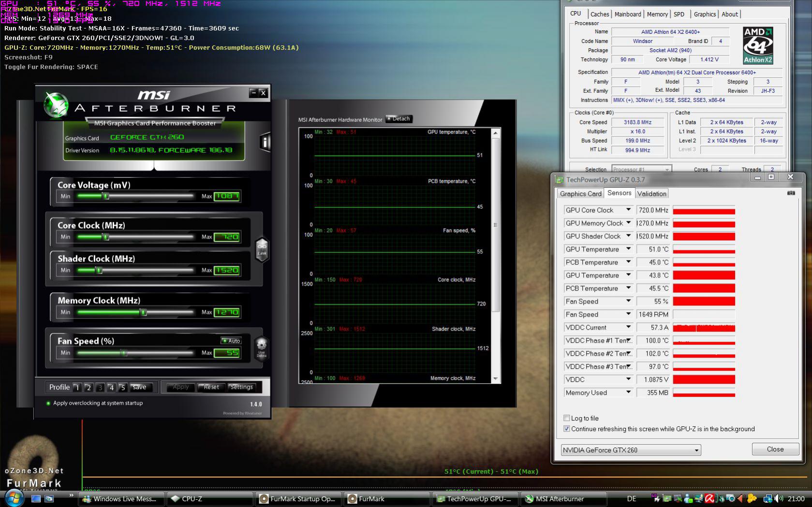Click the DE language indicator on taskbar
Image resolution: width=812 pixels, height=507 pixels.
[x=632, y=499]
